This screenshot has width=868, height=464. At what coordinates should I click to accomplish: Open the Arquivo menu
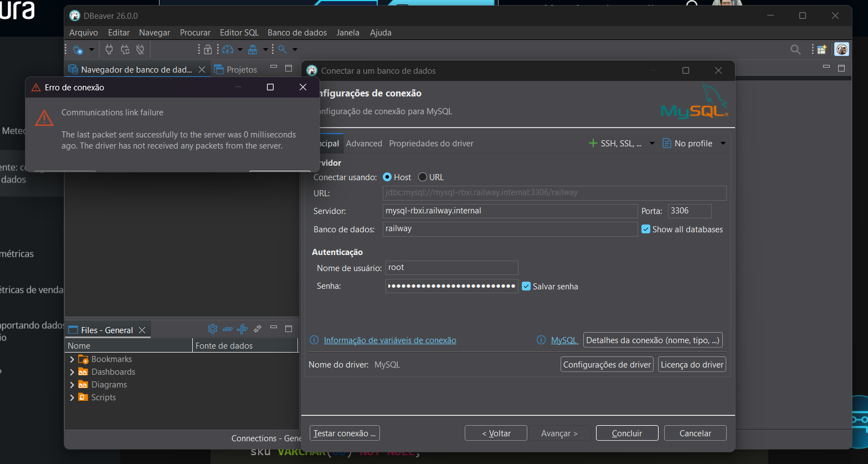pyautogui.click(x=84, y=33)
